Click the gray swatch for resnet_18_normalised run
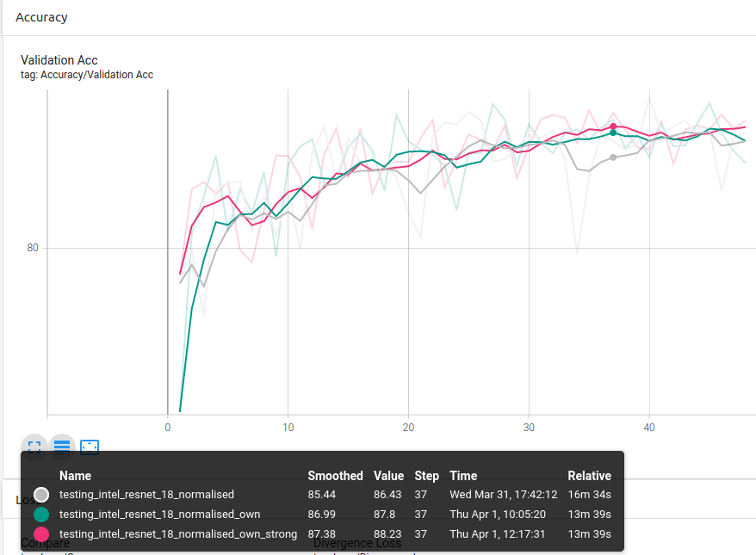 point(41,495)
